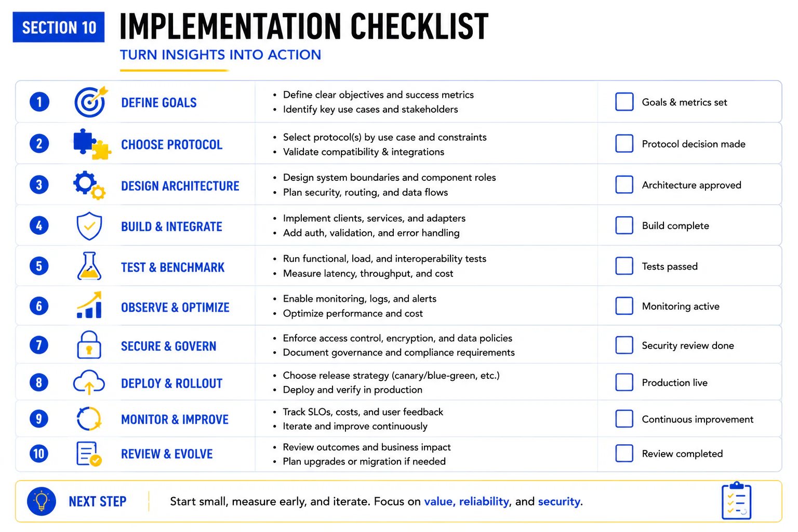Check the Review completed box
Screen dimensions: 798x532
tap(624, 454)
